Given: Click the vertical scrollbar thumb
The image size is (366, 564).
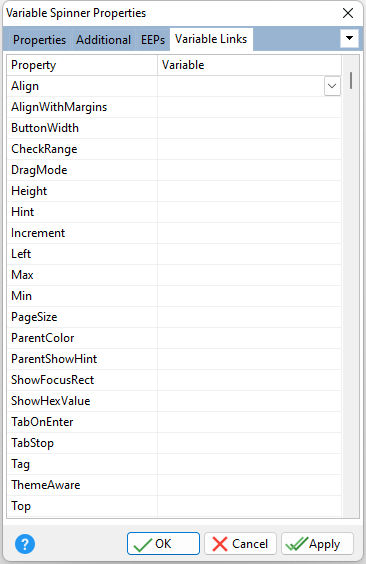Looking at the screenshot, I should (351, 81).
